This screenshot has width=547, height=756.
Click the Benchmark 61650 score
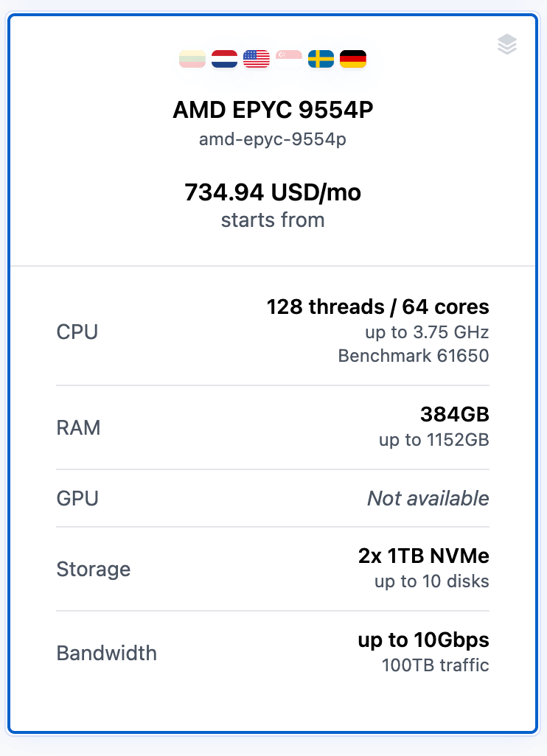tap(413, 357)
